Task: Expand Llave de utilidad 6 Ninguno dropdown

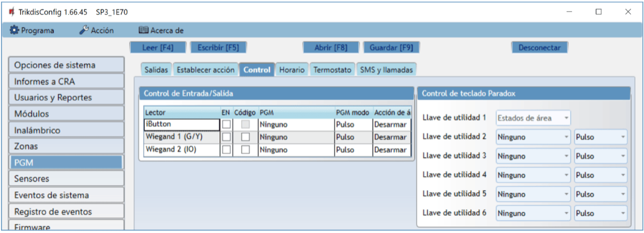Action: click(533, 213)
